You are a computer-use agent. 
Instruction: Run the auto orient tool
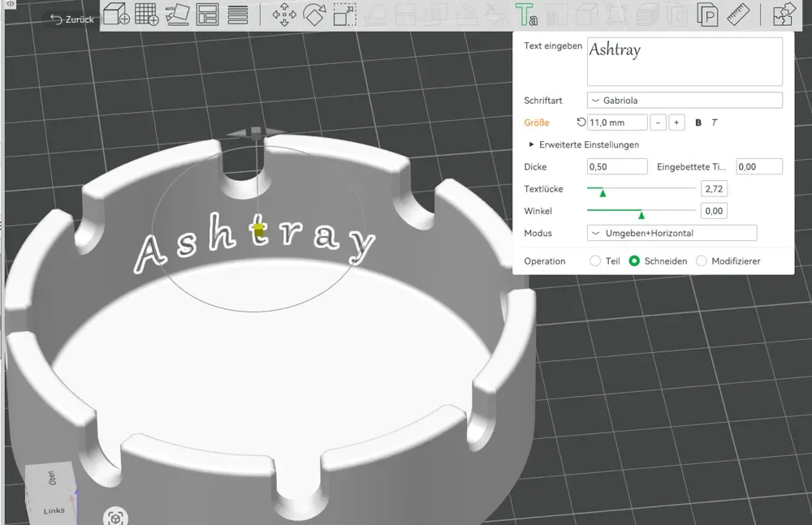tap(177, 14)
